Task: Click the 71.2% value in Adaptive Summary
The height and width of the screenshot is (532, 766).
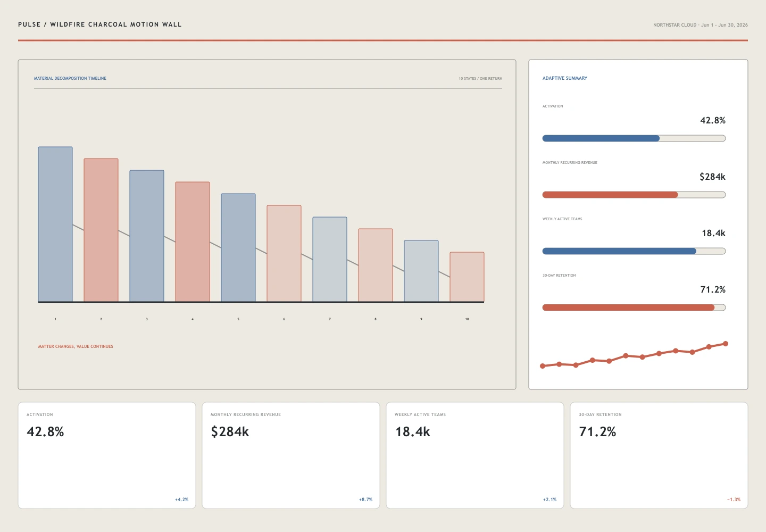Action: pos(713,289)
